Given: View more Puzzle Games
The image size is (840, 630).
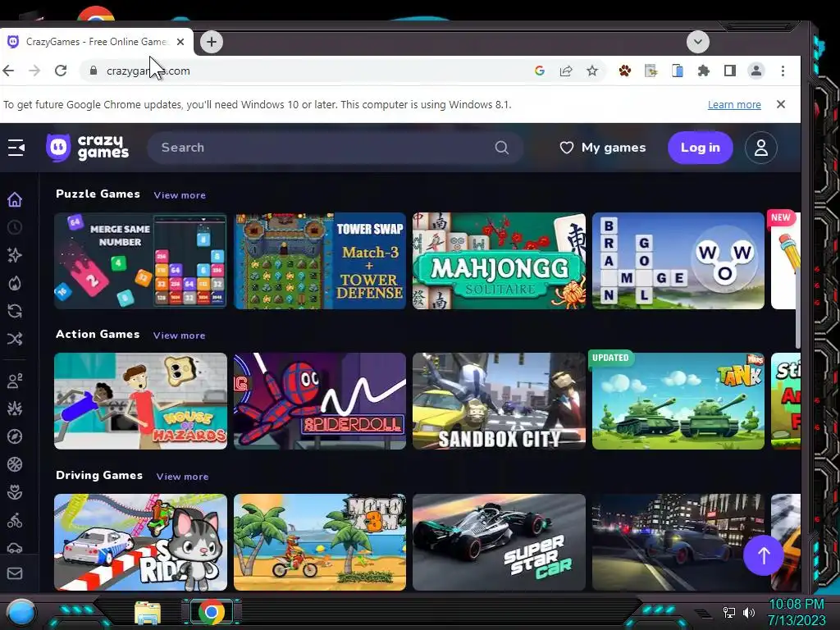Looking at the screenshot, I should pos(180,195).
